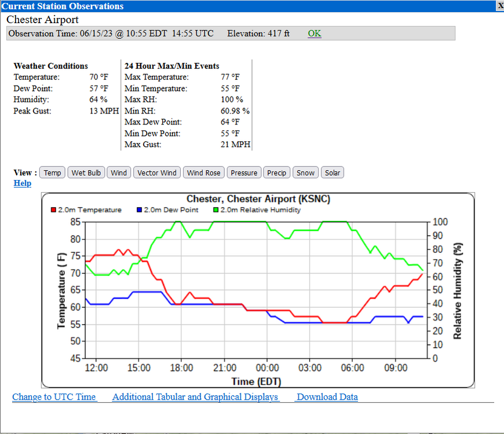Select the Wind Rose view
The width and height of the screenshot is (504, 434).
(x=204, y=172)
